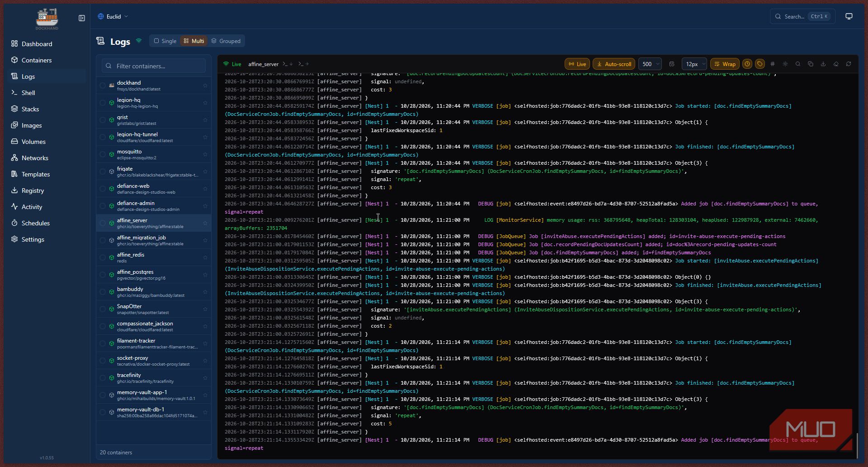Open the Search box in the header

pyautogui.click(x=802, y=16)
